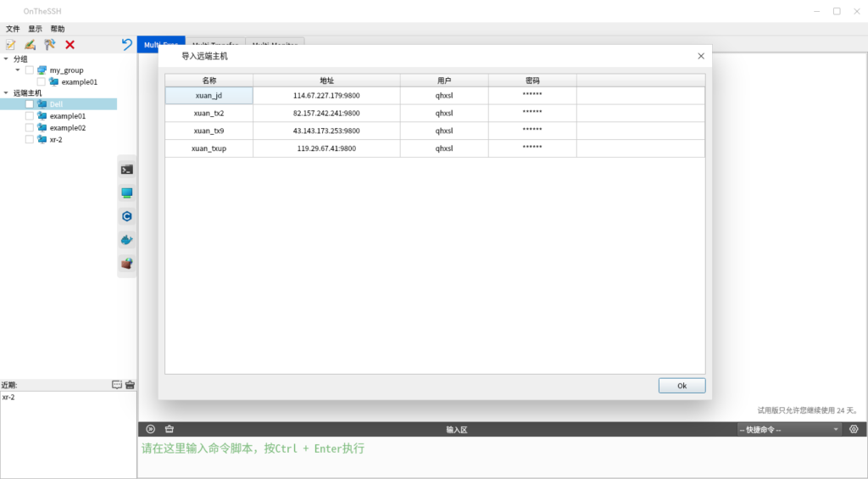The image size is (868, 479).
Task: Open the 快捷命令 dropdown
Action: tap(788, 430)
